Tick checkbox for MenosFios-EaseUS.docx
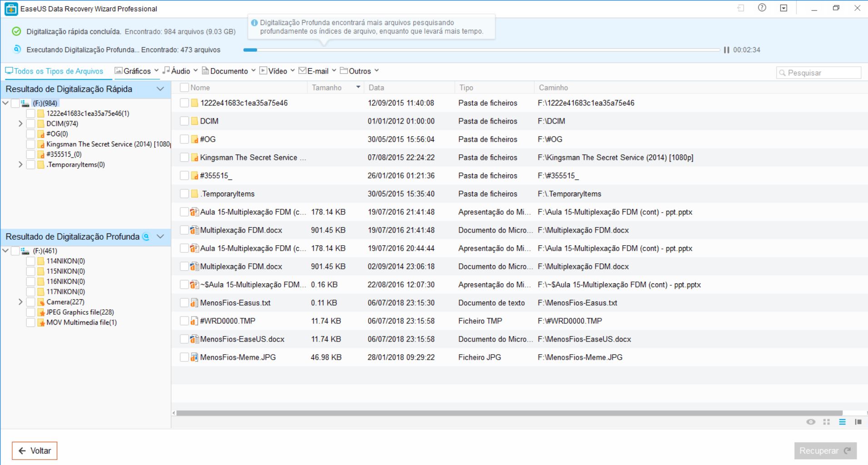Screen dimensions: 868x465 (x=184, y=339)
